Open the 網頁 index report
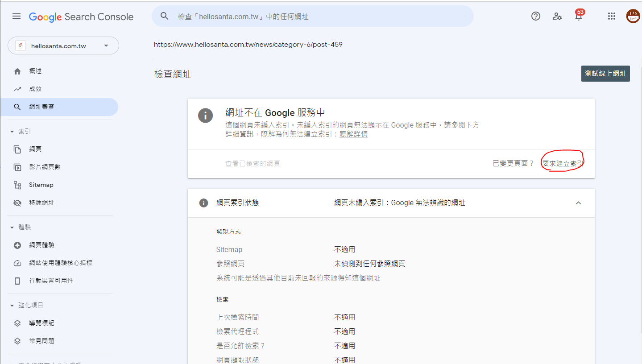Image resolution: width=642 pixels, height=364 pixels. pos(35,149)
